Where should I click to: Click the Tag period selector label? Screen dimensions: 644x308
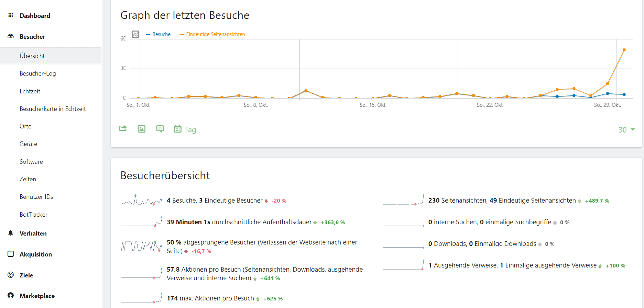click(190, 130)
